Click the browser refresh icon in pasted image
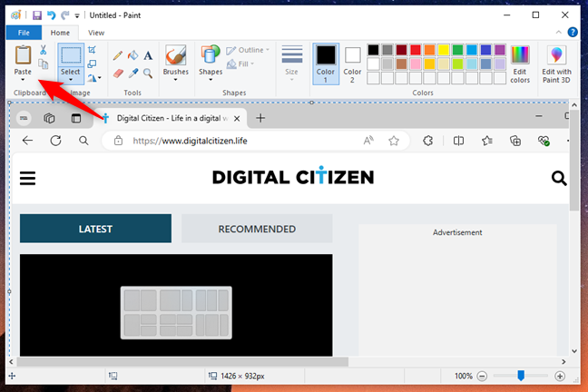 pyautogui.click(x=55, y=141)
